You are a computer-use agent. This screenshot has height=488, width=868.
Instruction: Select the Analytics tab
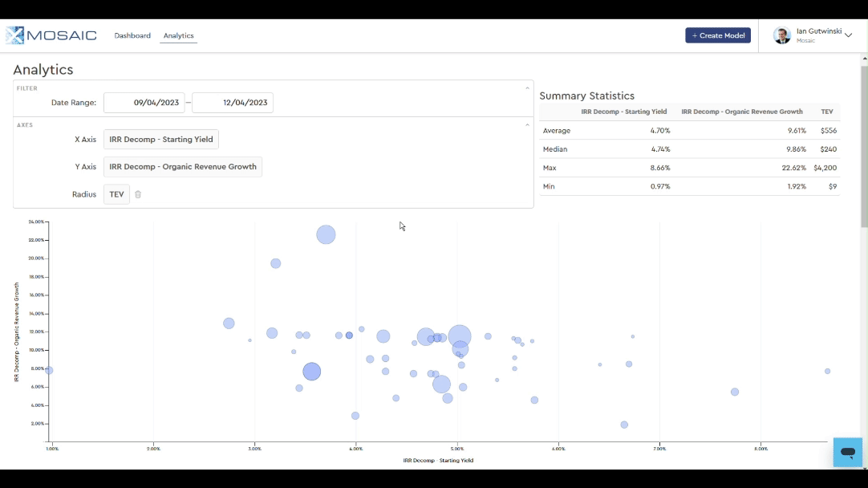tap(178, 35)
